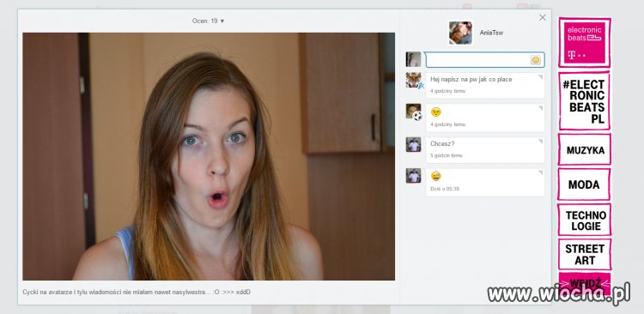This screenshot has width=644, height=314.
Task: Click the '#ELECTRONIC BEATS PL' ad tile
Action: pos(584,101)
